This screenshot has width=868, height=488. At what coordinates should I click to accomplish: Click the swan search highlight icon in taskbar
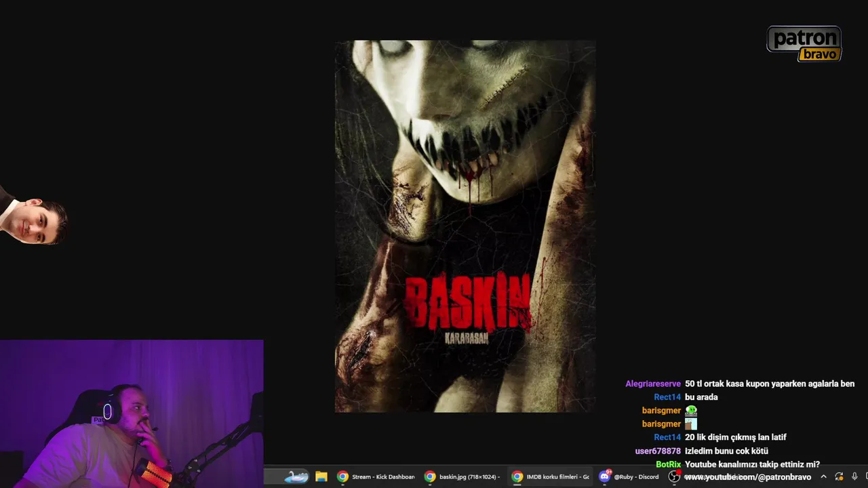pos(296,476)
